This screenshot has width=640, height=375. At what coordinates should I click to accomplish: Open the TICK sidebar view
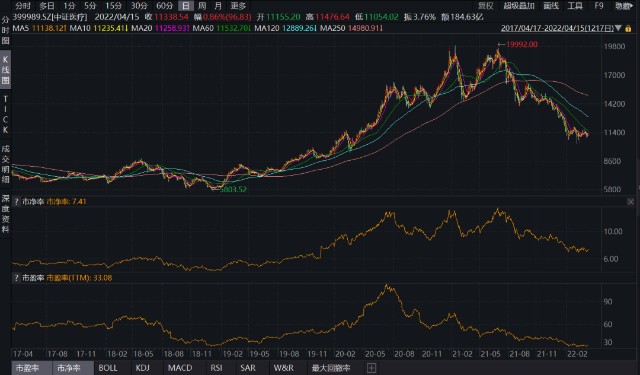click(x=5, y=115)
